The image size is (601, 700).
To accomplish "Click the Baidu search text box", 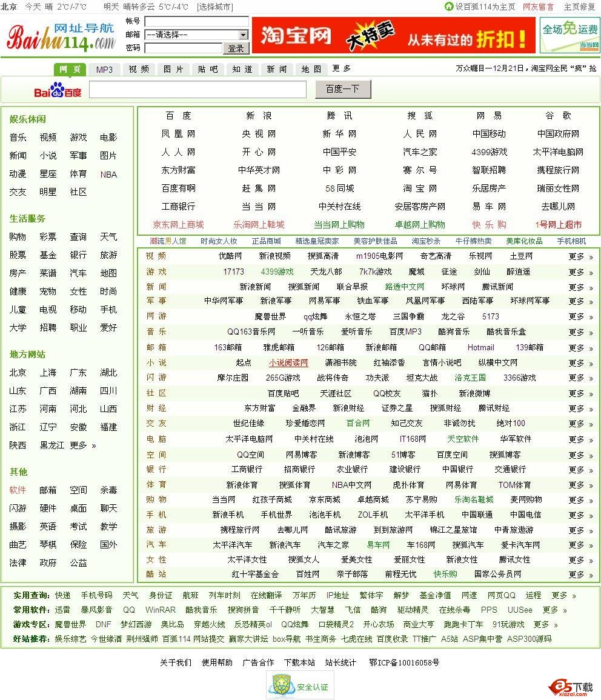I will pyautogui.click(x=198, y=89).
